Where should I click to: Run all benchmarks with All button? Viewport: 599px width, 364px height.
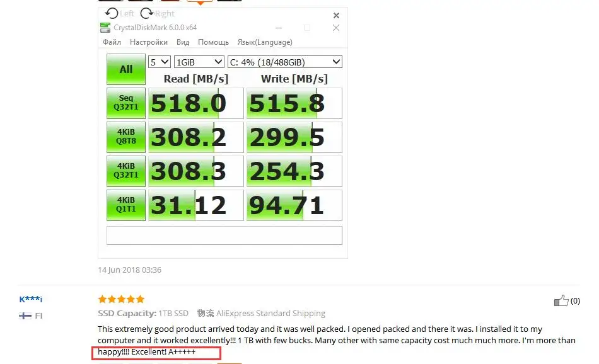126,69
